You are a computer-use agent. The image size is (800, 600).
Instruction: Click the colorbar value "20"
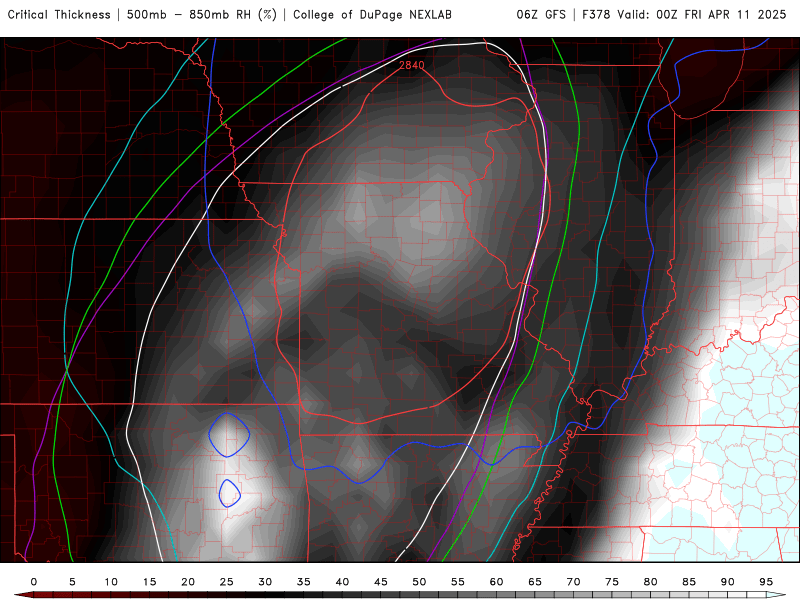click(x=188, y=582)
